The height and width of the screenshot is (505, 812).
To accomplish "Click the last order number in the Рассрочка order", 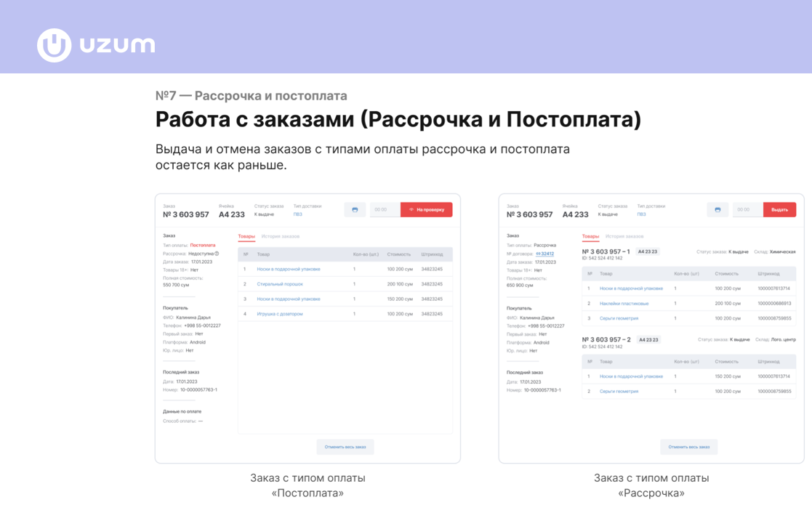I will click(543, 390).
